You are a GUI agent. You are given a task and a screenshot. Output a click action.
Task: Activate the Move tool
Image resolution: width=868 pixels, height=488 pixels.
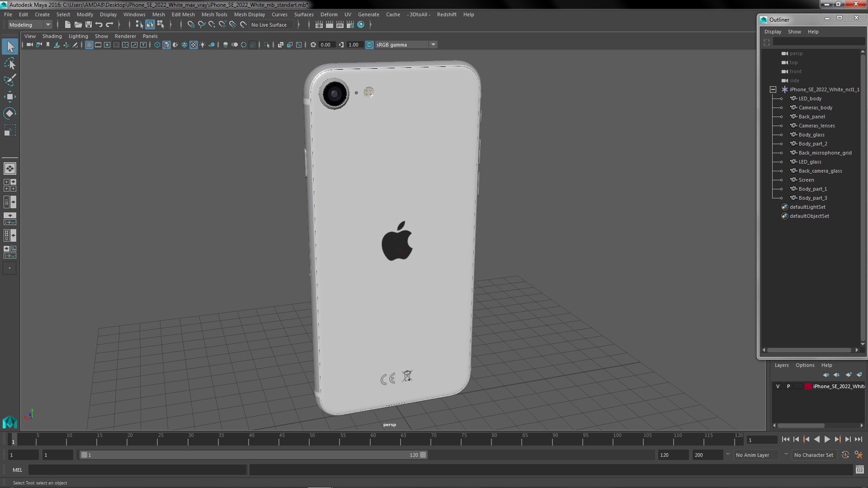coord(10,97)
